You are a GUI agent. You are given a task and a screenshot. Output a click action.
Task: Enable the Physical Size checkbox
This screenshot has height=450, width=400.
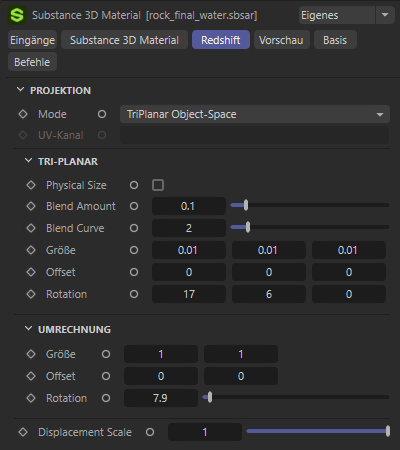158,185
